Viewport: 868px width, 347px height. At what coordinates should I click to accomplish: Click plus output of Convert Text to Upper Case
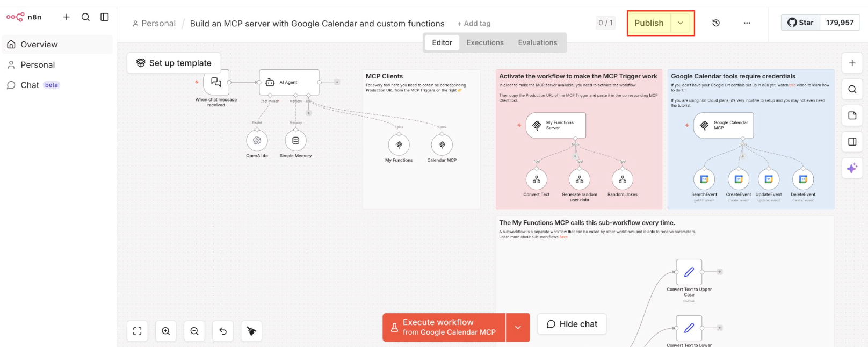[x=720, y=272]
